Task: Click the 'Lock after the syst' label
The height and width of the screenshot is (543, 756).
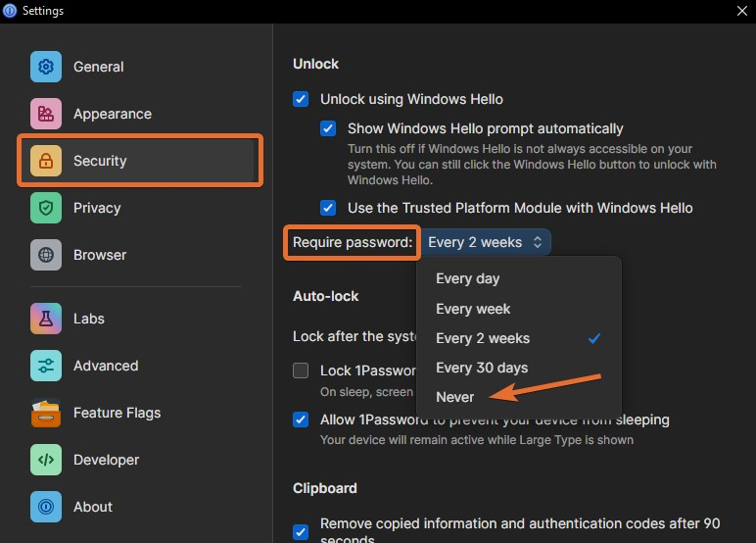Action: click(354, 336)
